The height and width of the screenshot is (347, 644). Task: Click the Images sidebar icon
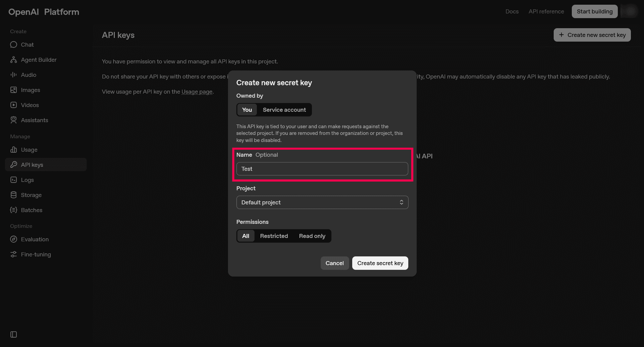[13, 90]
